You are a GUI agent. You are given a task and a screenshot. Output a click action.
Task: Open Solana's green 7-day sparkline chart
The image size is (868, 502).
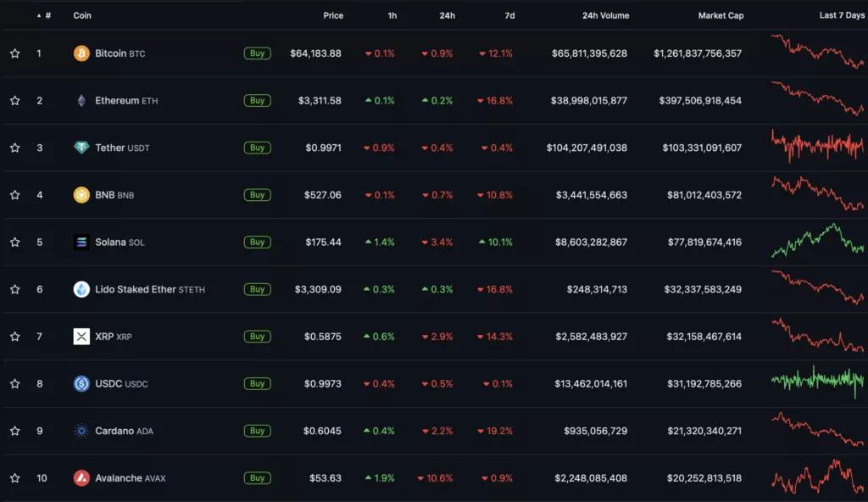click(818, 241)
